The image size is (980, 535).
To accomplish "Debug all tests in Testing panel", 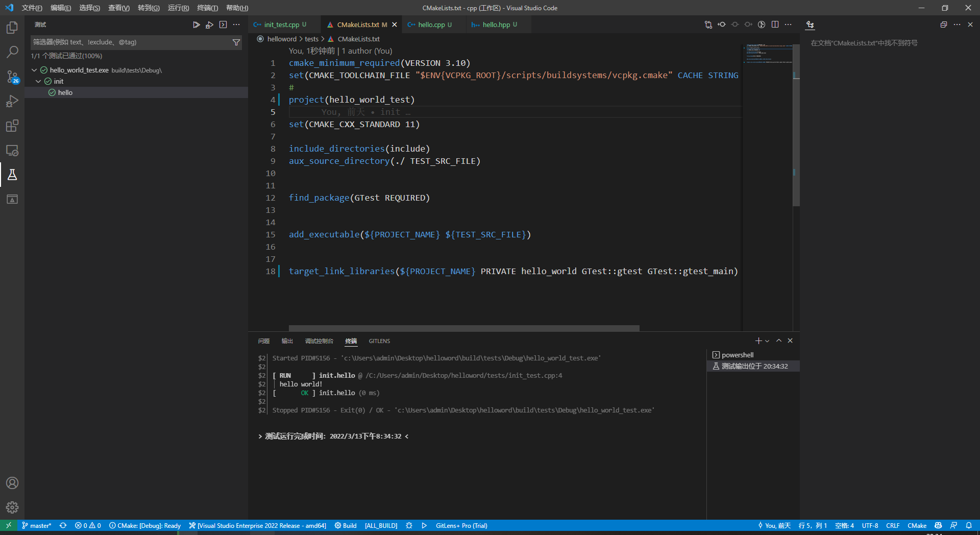I will click(209, 25).
